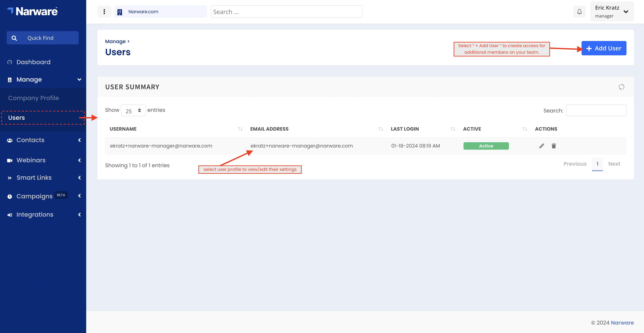Image resolution: width=644 pixels, height=333 pixels.
Task: Collapse the Manage menu chevron
Action: (x=79, y=80)
